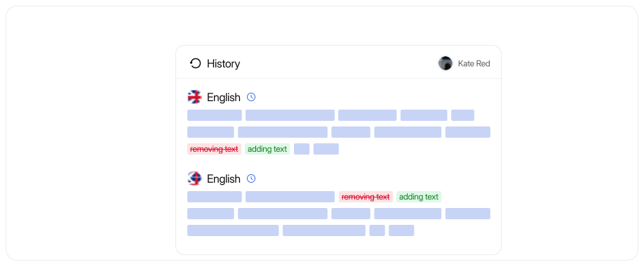The height and width of the screenshot is (267, 644).
Task: Click the long first blue block in second entry's last row
Action: click(233, 230)
